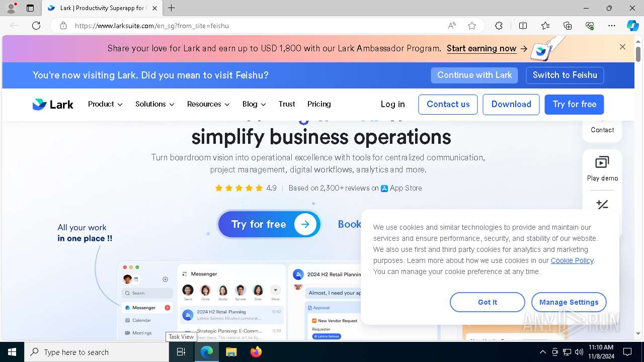Expand the Solutions dropdown menu

(155, 104)
